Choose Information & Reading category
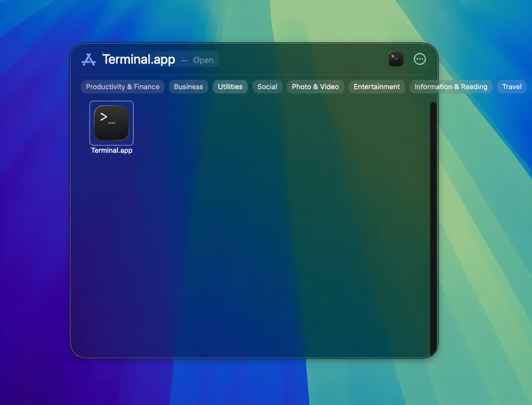 [451, 87]
